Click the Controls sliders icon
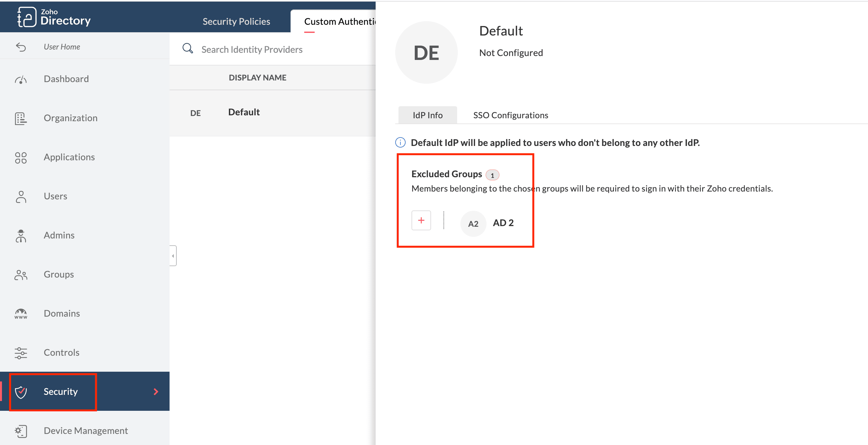This screenshot has width=868, height=445. coord(21,353)
